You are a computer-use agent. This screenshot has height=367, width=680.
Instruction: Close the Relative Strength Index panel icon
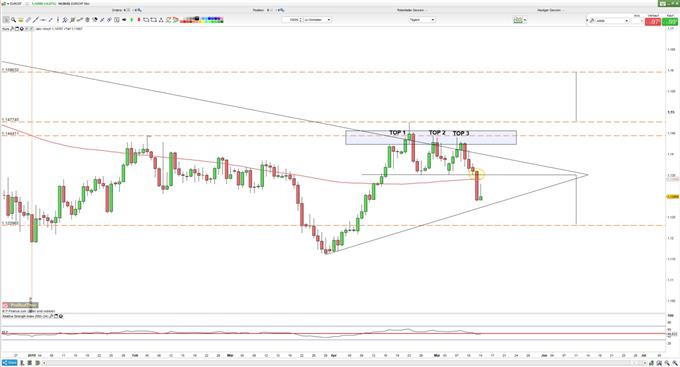click(x=61, y=316)
